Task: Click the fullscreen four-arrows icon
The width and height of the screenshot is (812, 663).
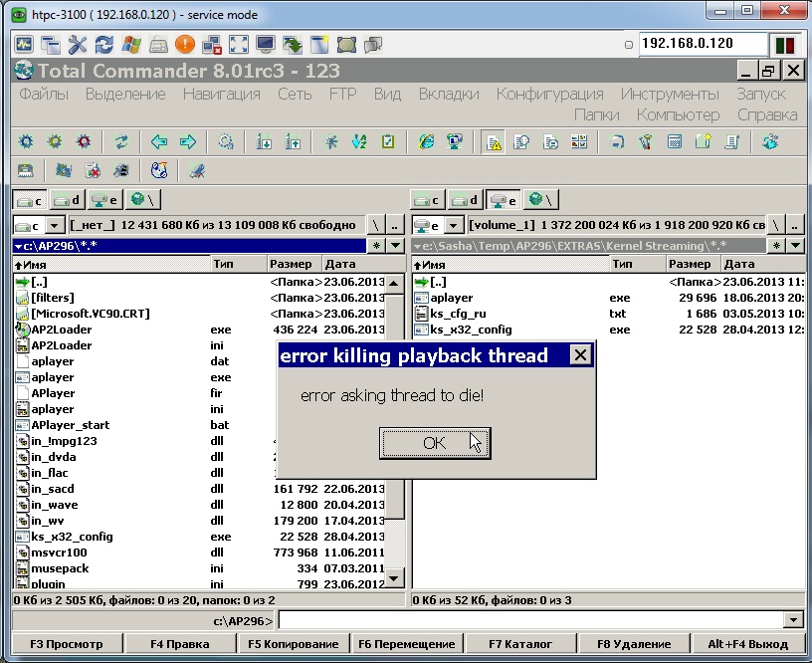Action: (x=238, y=45)
